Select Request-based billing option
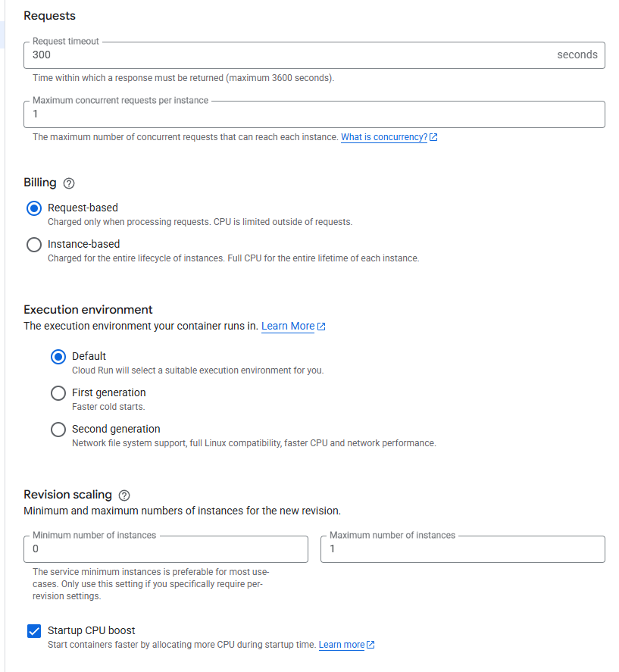The image size is (619, 672). tap(34, 208)
